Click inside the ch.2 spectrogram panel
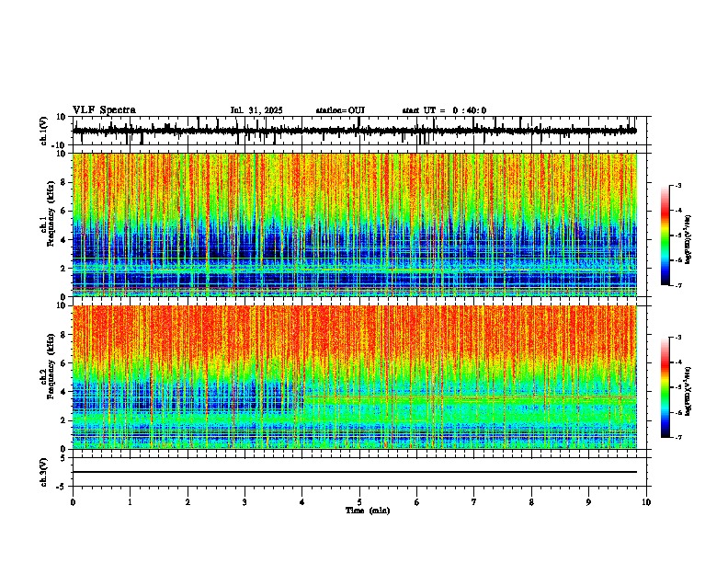Viewport: 728px width, 563px height. (355, 377)
